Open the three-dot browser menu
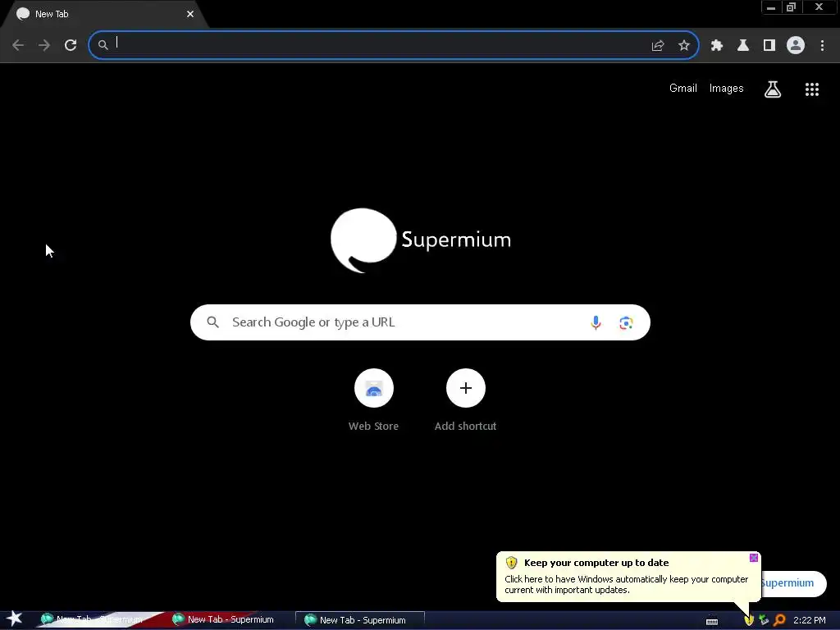The width and height of the screenshot is (840, 630). [x=822, y=46]
